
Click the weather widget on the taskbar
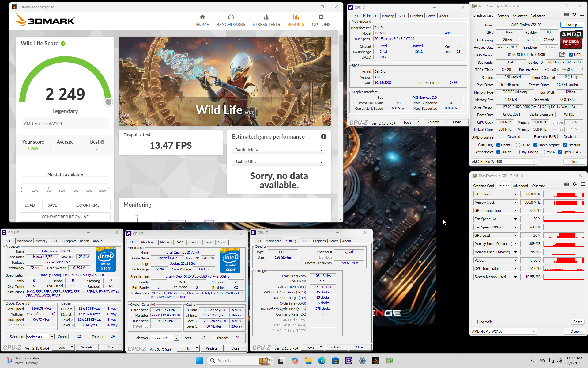coord(24,361)
